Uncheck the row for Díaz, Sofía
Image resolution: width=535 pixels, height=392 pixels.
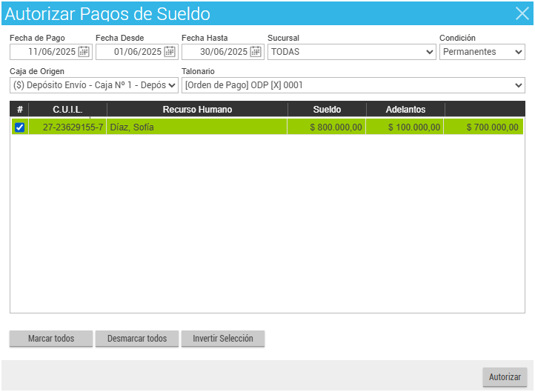(x=20, y=127)
